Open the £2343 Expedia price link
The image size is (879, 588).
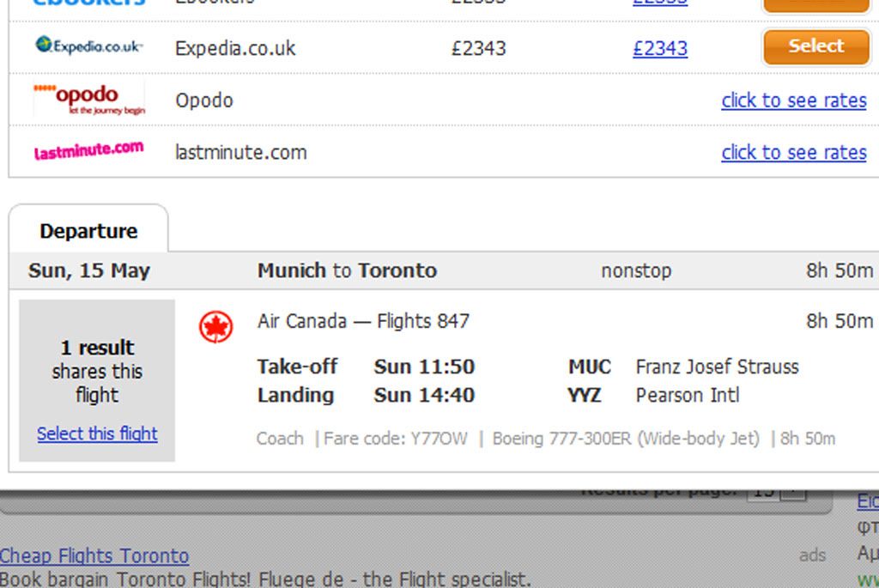660,48
